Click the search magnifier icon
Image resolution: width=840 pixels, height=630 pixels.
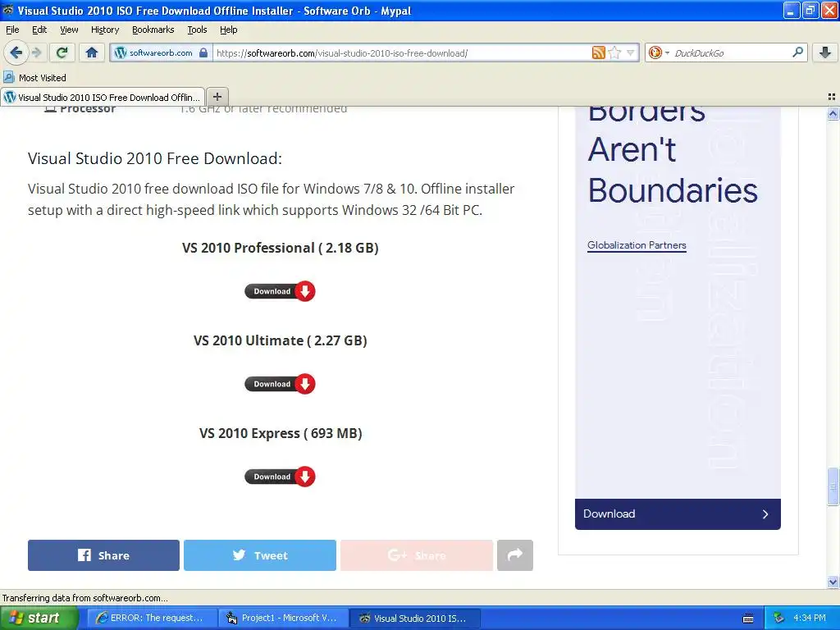tap(797, 52)
